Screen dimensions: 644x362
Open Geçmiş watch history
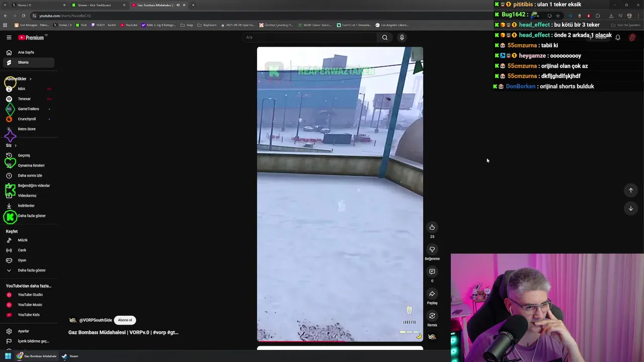click(28, 155)
